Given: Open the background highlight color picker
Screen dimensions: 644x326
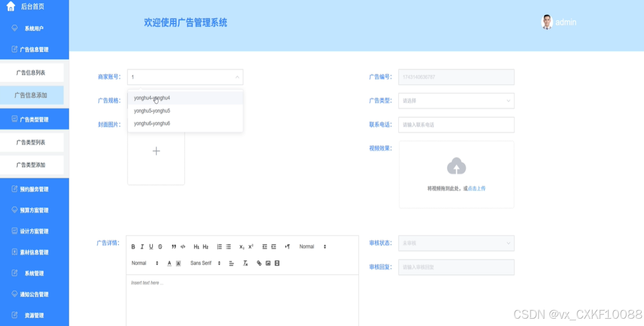Looking at the screenshot, I should pyautogui.click(x=178, y=263).
